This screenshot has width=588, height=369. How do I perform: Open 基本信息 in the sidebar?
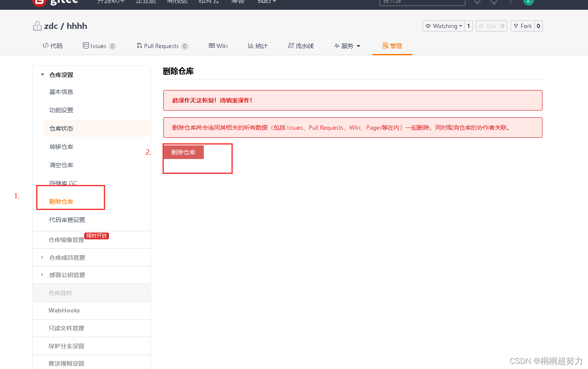tap(61, 92)
